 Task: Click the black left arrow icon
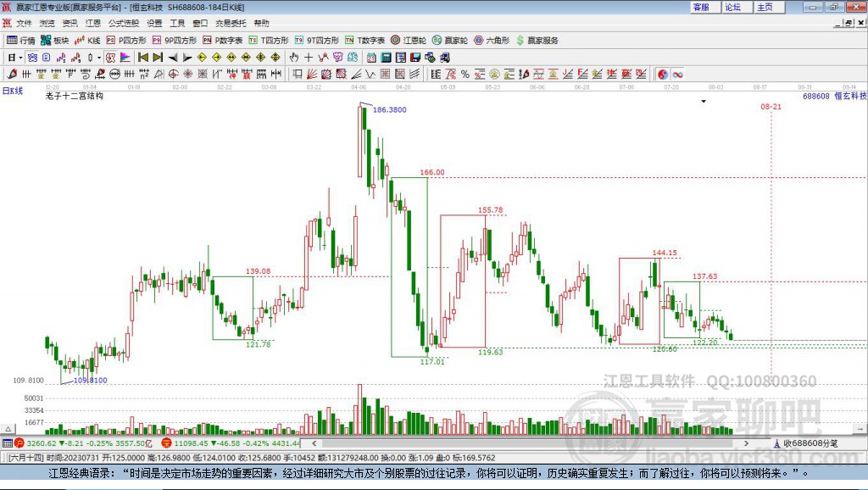pyautogui.click(x=173, y=57)
